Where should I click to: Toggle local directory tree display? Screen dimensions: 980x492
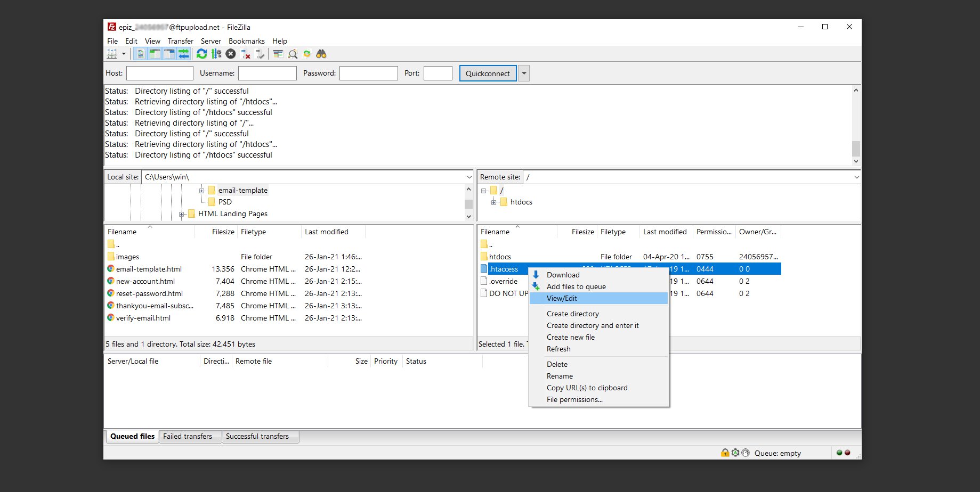155,54
